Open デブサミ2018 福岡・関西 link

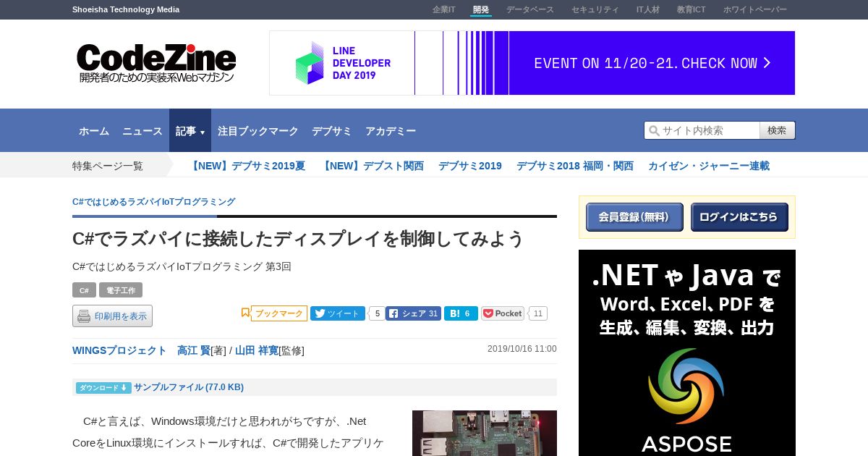(575, 166)
